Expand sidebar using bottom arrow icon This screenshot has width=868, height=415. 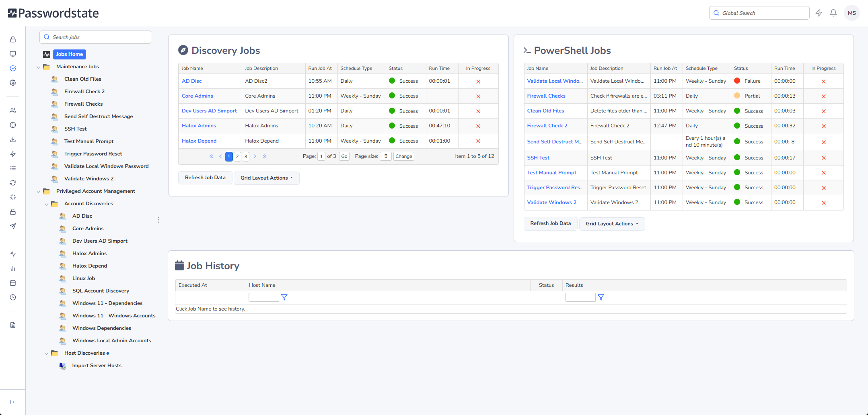(12, 402)
